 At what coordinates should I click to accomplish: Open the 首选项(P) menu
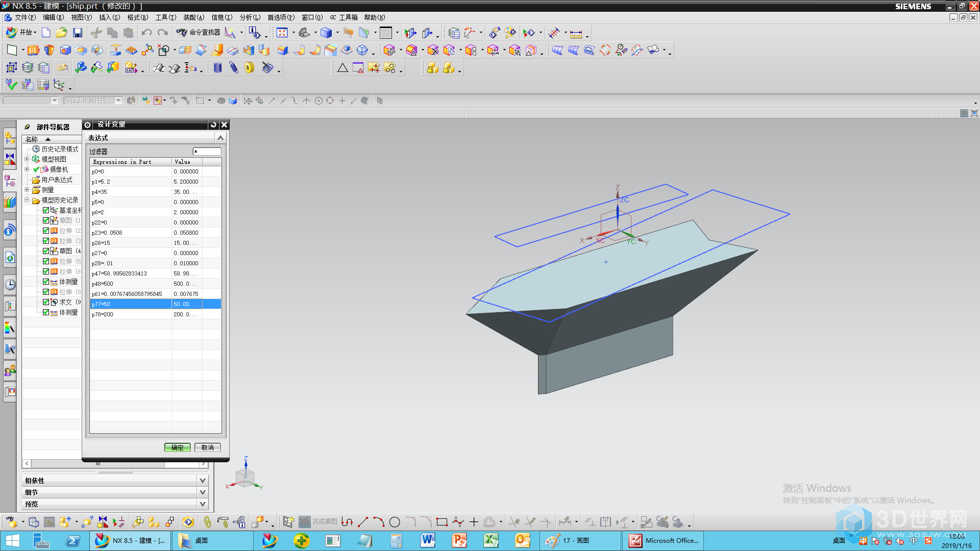281,17
